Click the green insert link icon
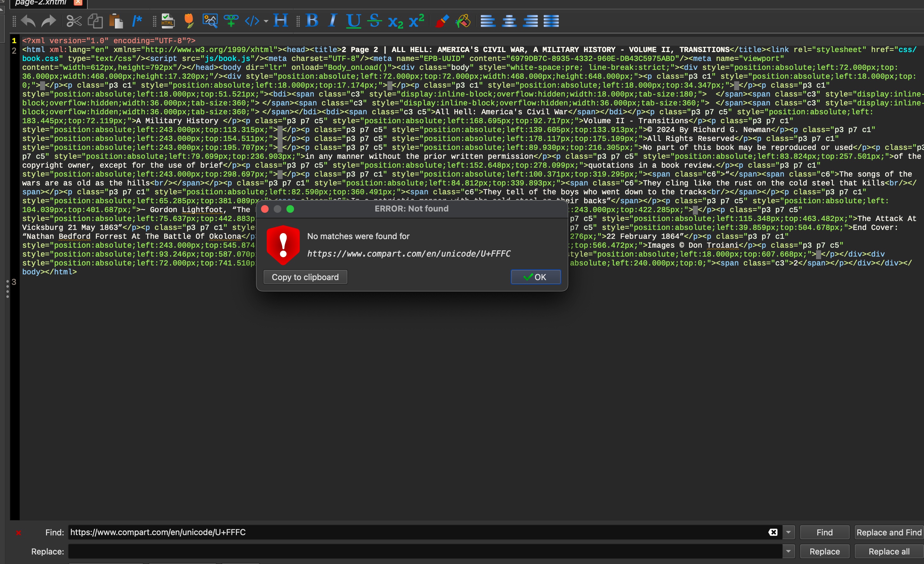This screenshot has width=924, height=564. click(231, 21)
